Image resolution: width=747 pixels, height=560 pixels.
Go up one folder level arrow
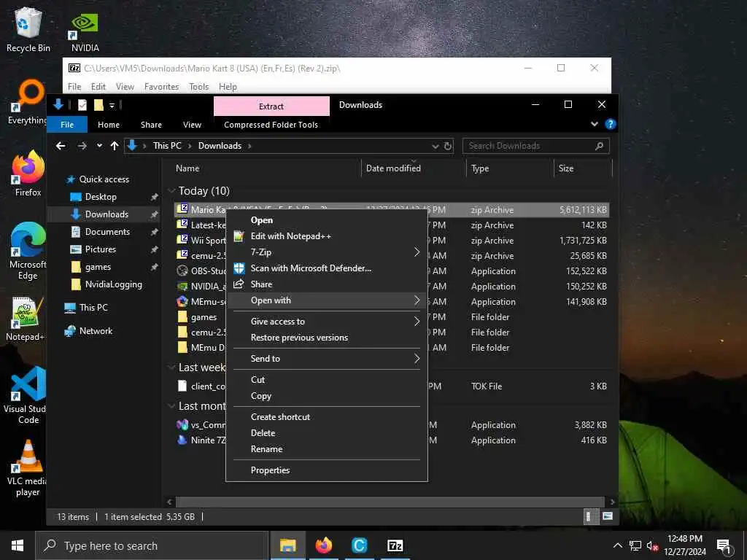[x=115, y=146]
